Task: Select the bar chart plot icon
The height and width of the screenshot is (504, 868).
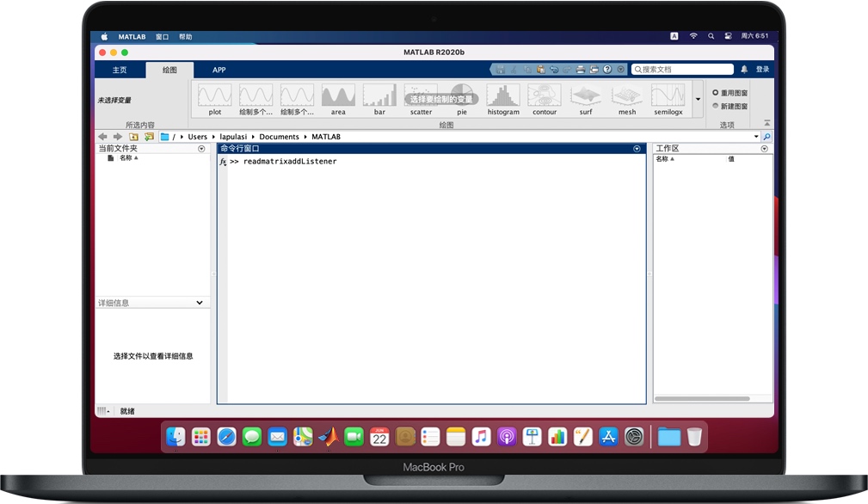Action: (379, 95)
